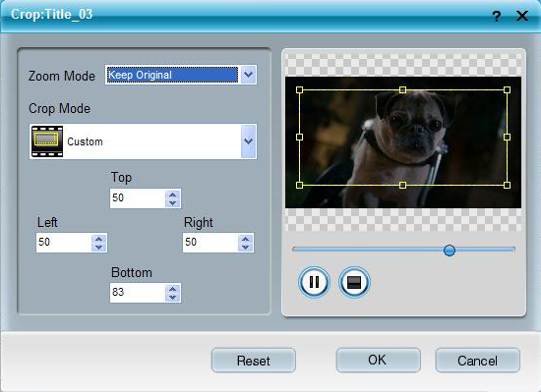Decrease the Right crop value
Image resolution: width=541 pixels, height=392 pixels.
(246, 247)
